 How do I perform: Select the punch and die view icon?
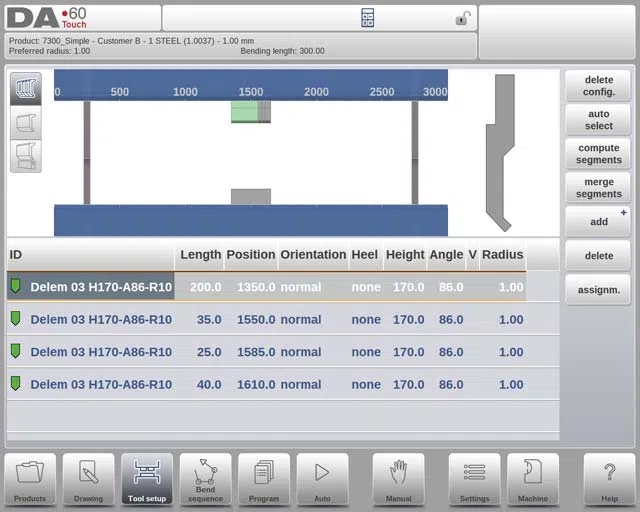click(x=26, y=156)
